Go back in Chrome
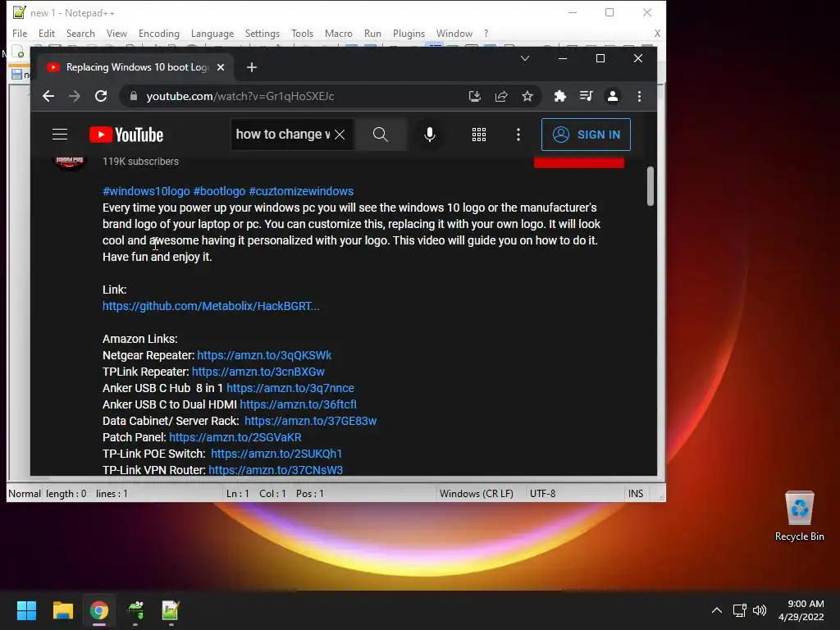 [x=48, y=96]
